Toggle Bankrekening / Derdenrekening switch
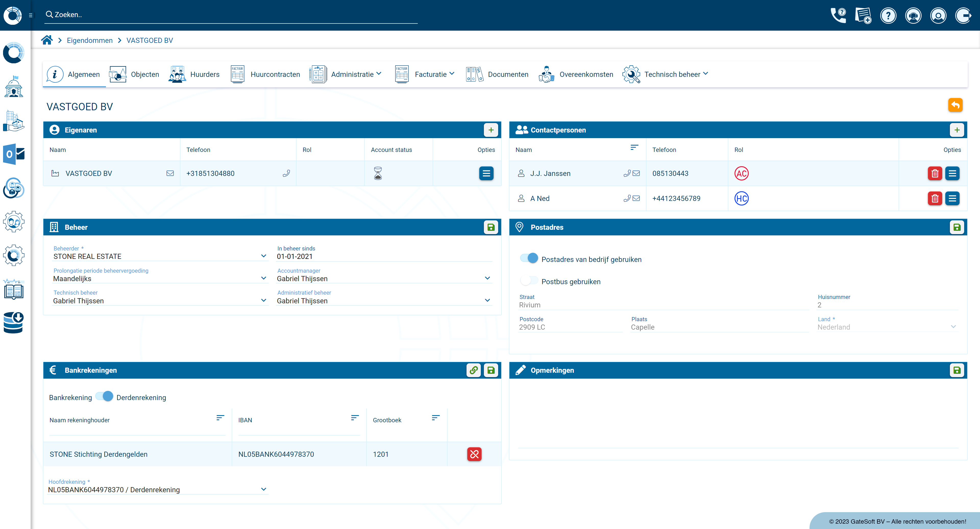980x529 pixels. pos(104,396)
